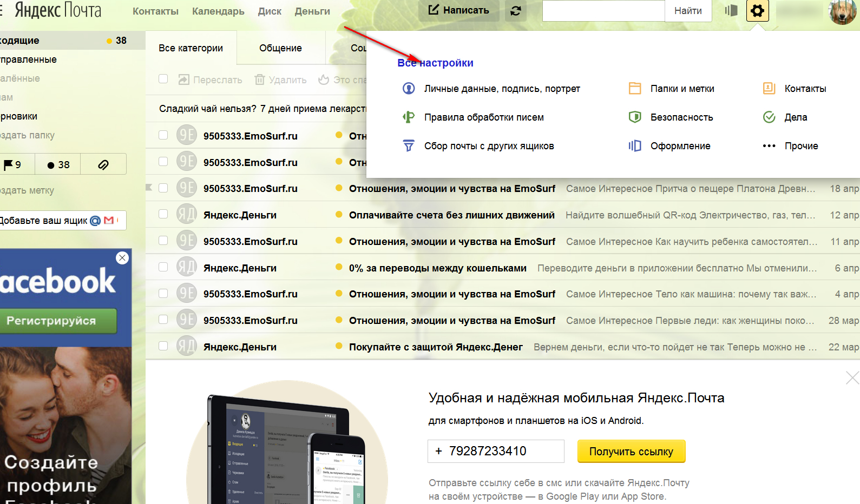
Task: Click the personal data portrait icon
Action: (409, 89)
